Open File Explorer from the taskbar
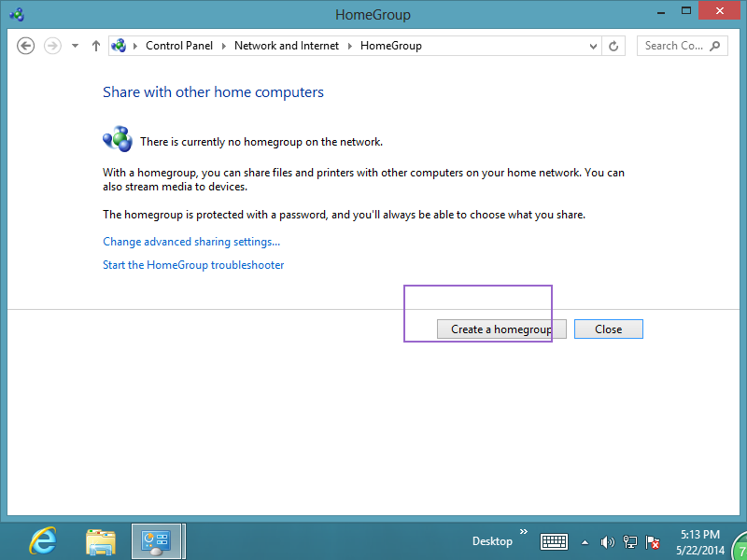 coord(101,541)
